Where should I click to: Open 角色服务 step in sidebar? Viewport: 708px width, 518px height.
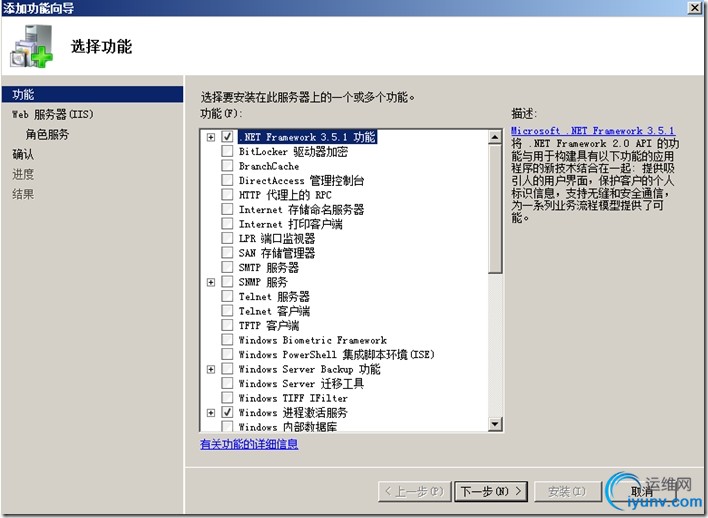pos(47,134)
